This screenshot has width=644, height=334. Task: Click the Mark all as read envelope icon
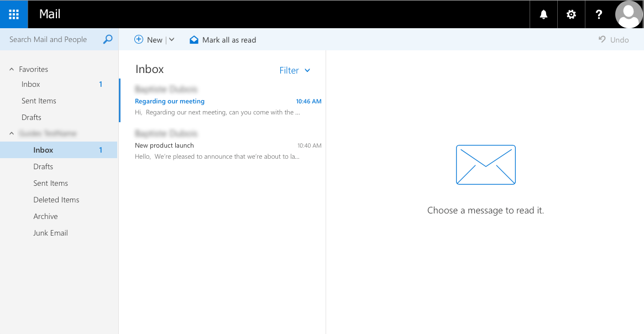(x=194, y=40)
